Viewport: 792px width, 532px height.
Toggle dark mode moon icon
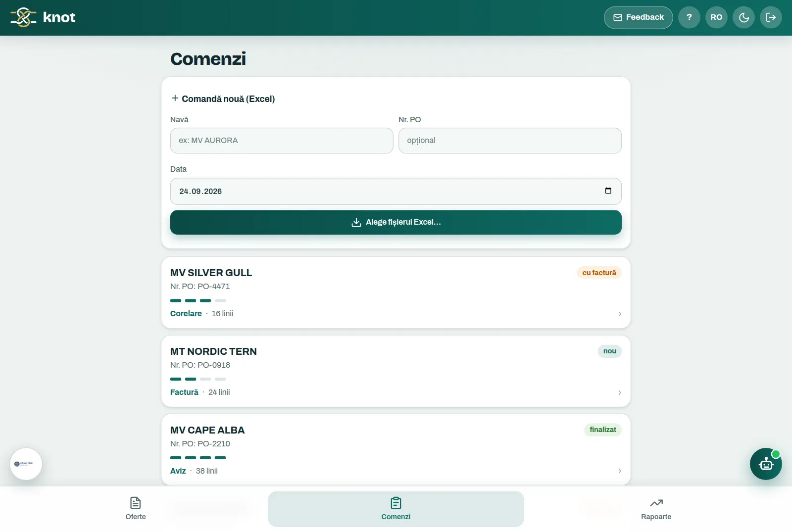[x=743, y=17]
